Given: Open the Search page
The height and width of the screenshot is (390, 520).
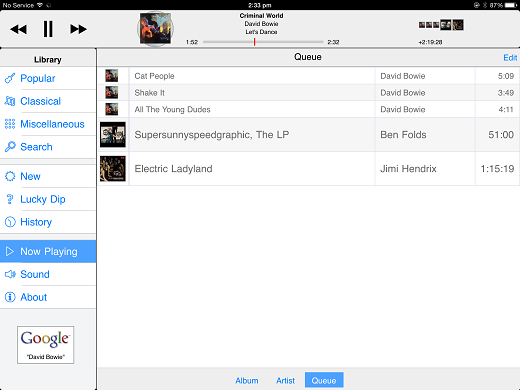Looking at the screenshot, I should click(48, 147).
